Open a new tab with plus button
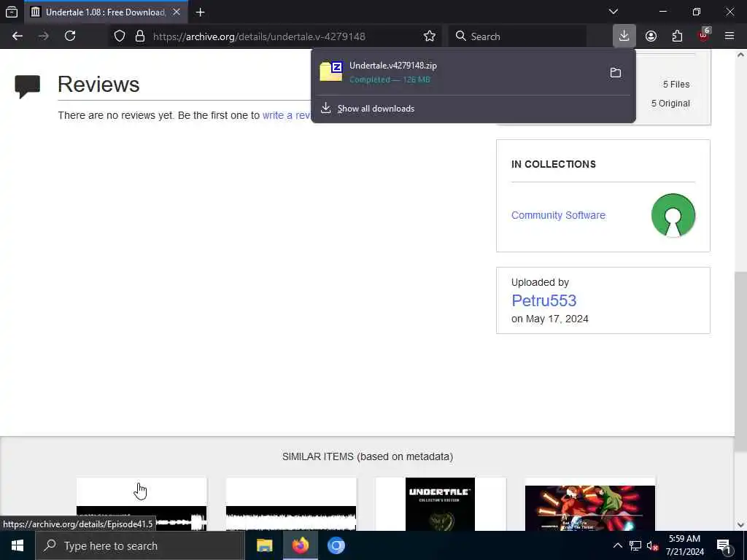Viewport: 747px width, 560px height. coord(201,12)
